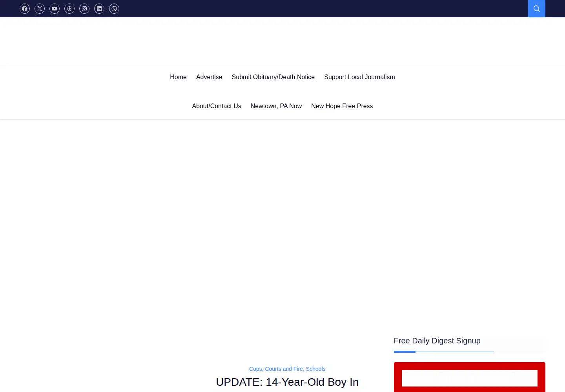Screen dimensions: 565x392
Task: Click the blue search magnifier button
Action: click(x=537, y=9)
